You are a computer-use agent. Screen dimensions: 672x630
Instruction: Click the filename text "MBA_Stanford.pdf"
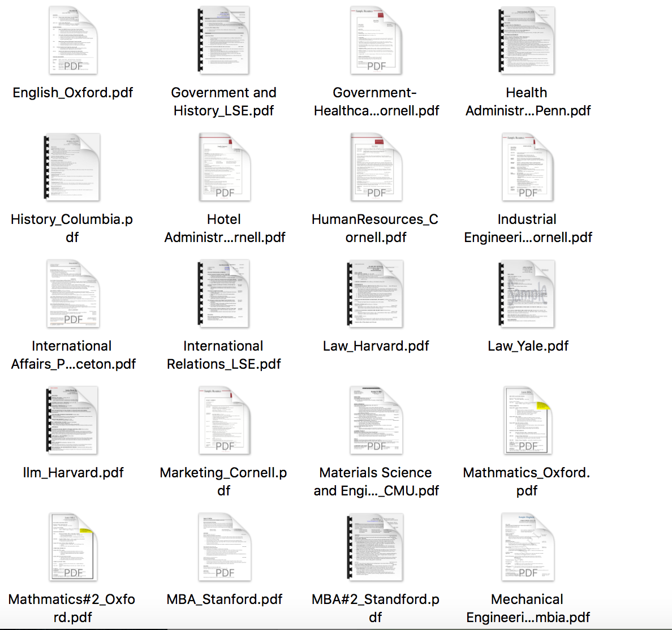pyautogui.click(x=225, y=599)
